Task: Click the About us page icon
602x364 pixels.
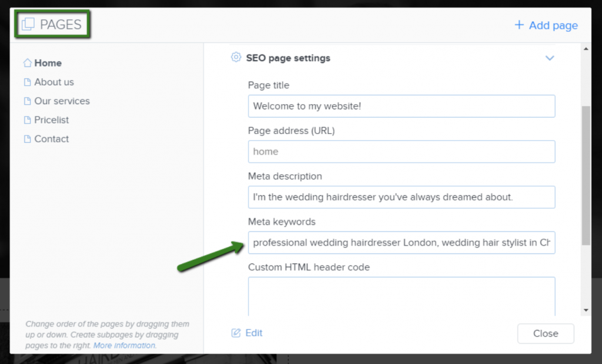Action: [x=27, y=82]
